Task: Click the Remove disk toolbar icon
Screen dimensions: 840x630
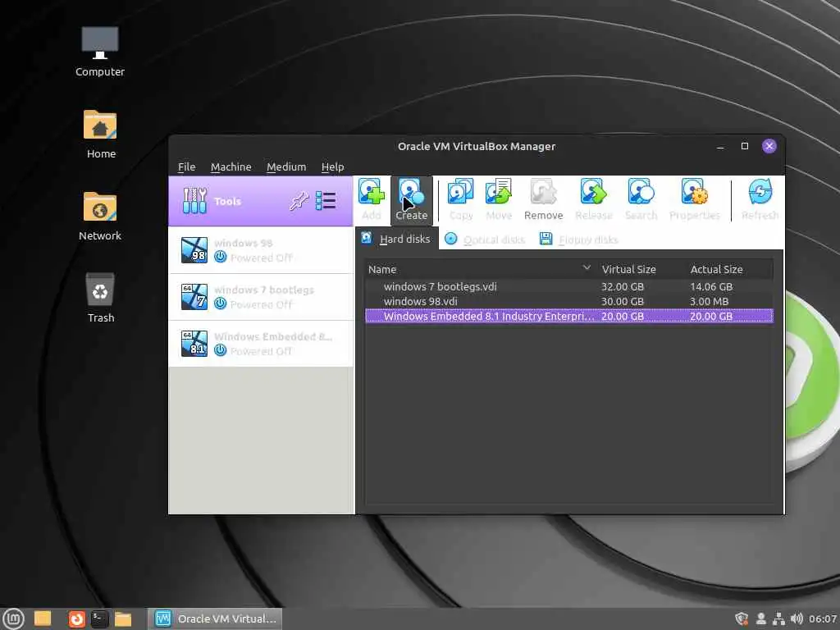Action: (543, 199)
